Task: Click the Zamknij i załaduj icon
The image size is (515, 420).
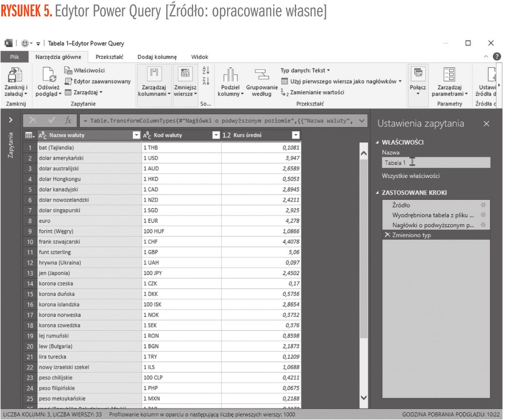Action: point(15,75)
